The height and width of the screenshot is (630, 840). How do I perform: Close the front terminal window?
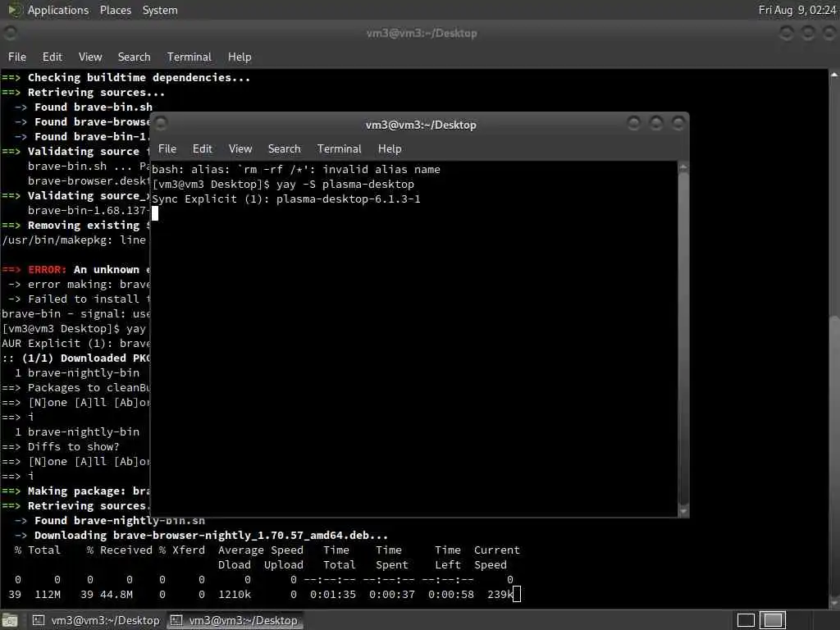tap(678, 124)
